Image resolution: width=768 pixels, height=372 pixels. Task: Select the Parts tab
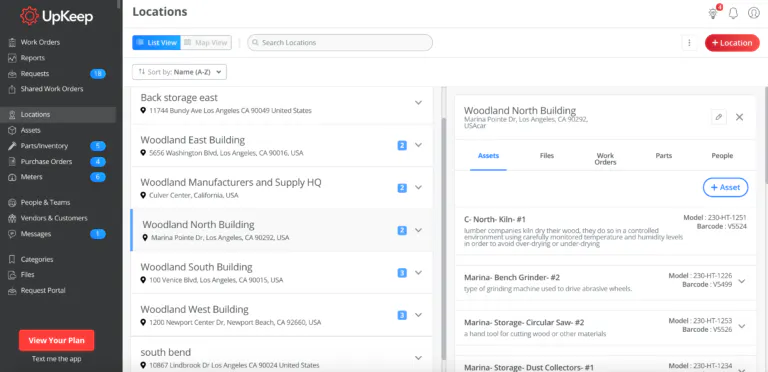coord(664,156)
